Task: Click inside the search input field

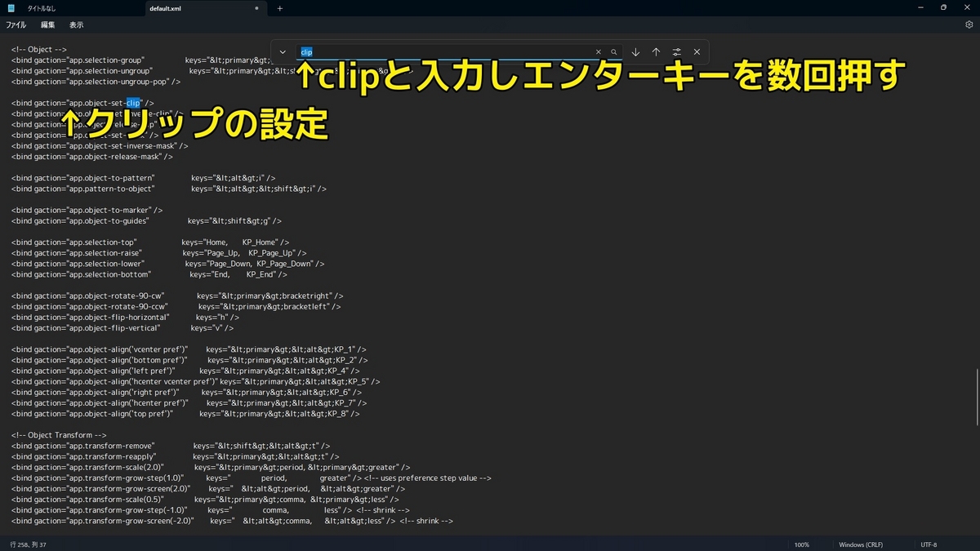Action: pyautogui.click(x=408, y=51)
